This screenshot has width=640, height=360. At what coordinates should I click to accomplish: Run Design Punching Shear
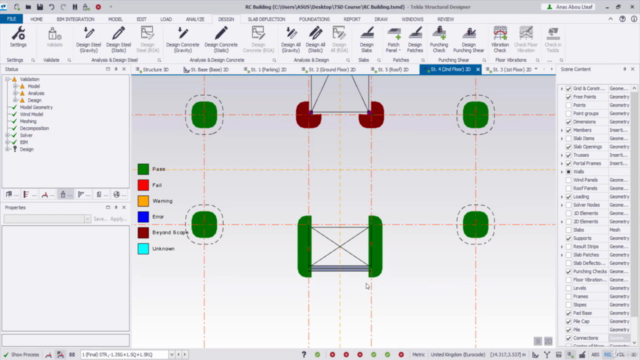[469, 40]
